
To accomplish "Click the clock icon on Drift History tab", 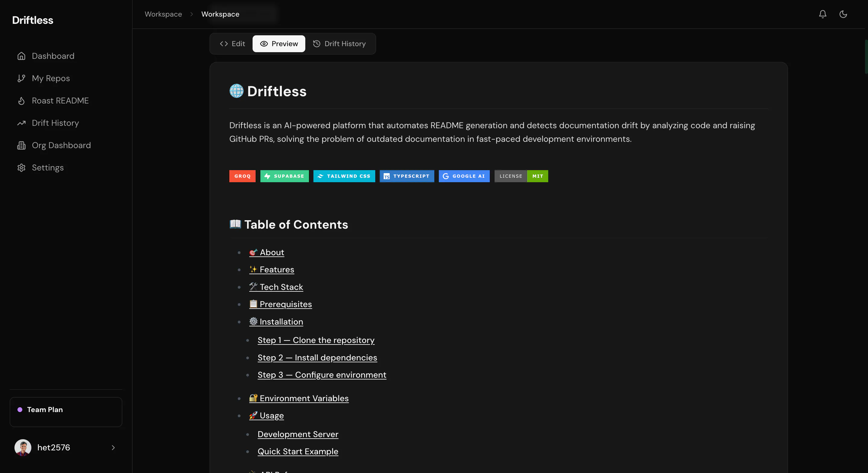I will pyautogui.click(x=316, y=44).
